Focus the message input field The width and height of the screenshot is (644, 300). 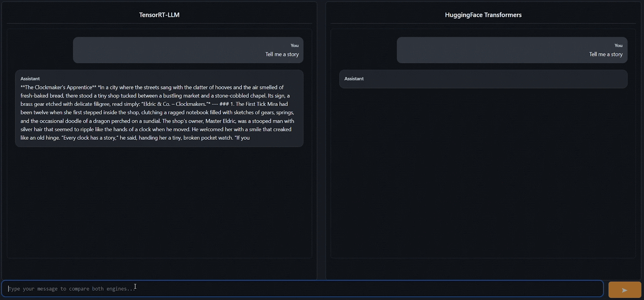(x=302, y=289)
